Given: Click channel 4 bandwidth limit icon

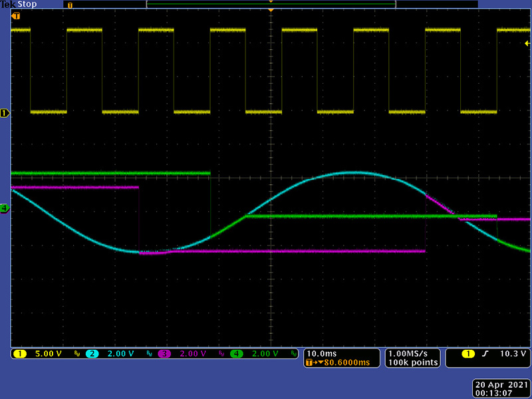Looking at the screenshot, I should coord(293,354).
